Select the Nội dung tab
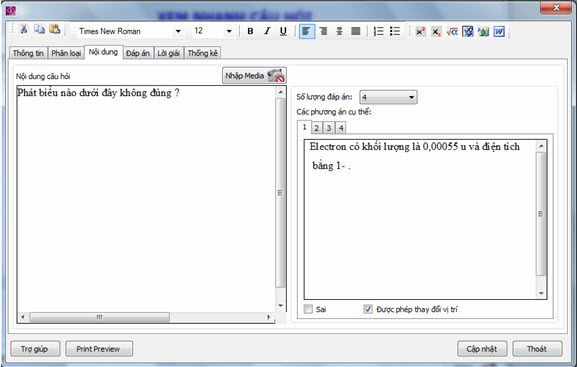Image resolution: width=577 pixels, height=367 pixels. pos(103,52)
